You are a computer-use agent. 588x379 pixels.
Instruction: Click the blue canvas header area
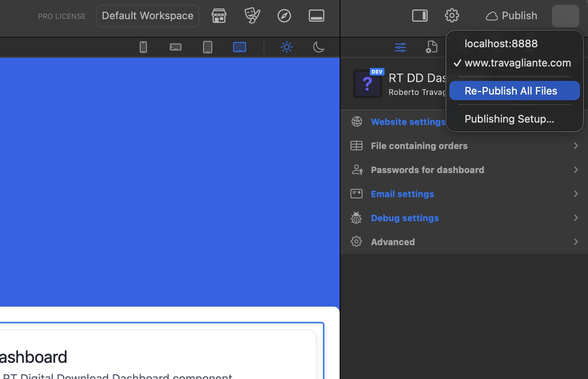(x=170, y=182)
